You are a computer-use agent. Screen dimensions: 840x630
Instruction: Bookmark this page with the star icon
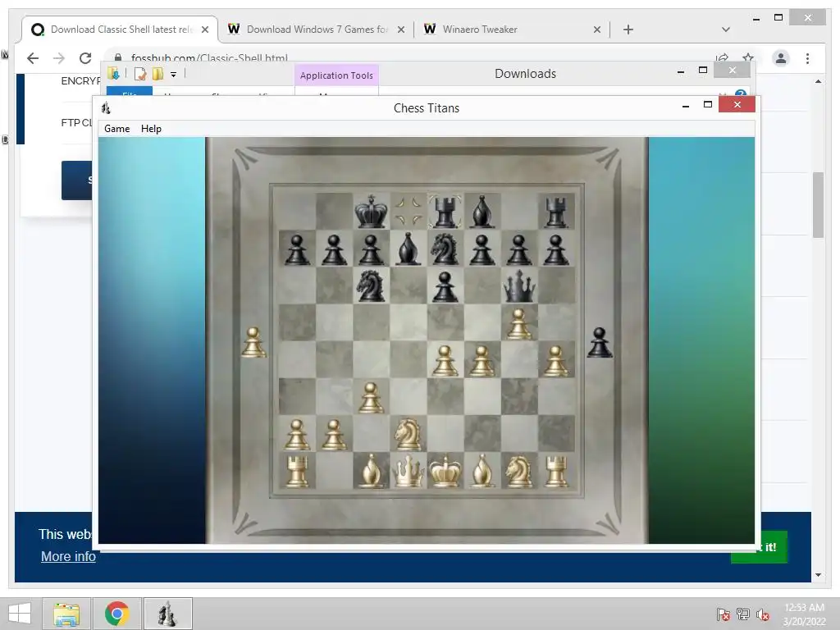pyautogui.click(x=748, y=58)
